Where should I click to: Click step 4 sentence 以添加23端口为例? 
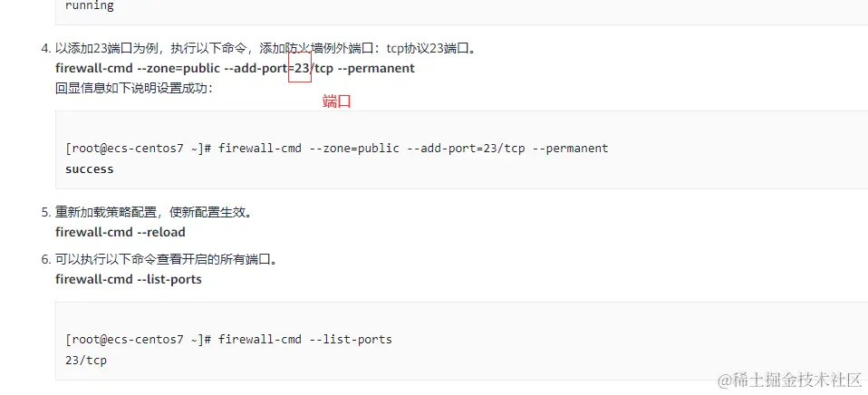(x=104, y=49)
